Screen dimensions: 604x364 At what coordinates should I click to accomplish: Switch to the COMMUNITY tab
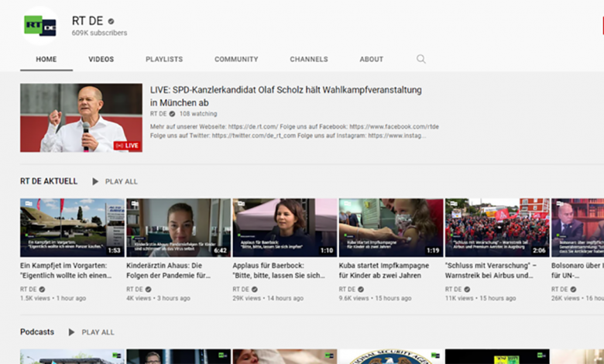236,60
